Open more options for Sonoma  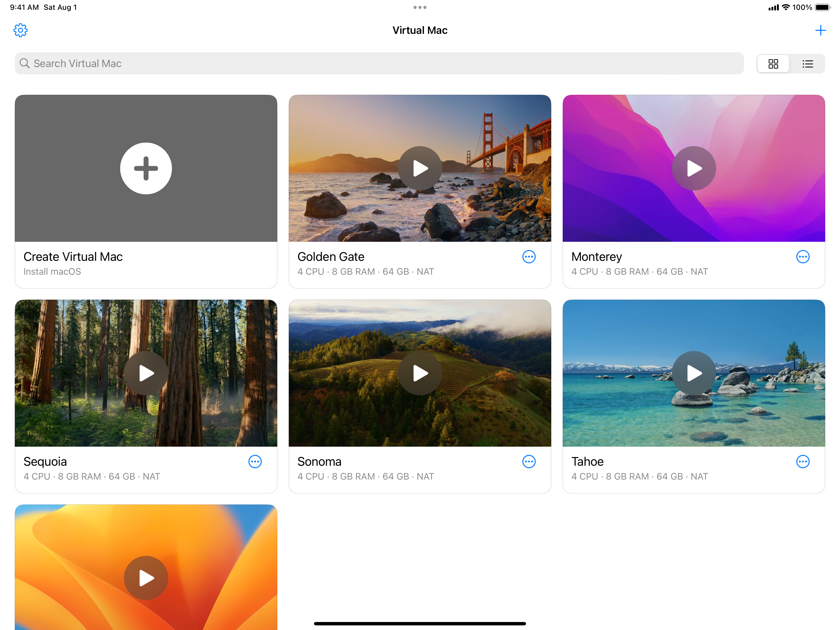[529, 462]
